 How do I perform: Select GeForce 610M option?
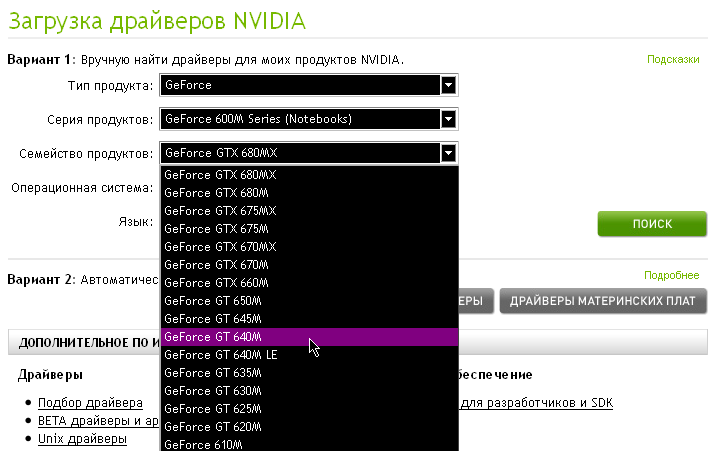coord(309,444)
